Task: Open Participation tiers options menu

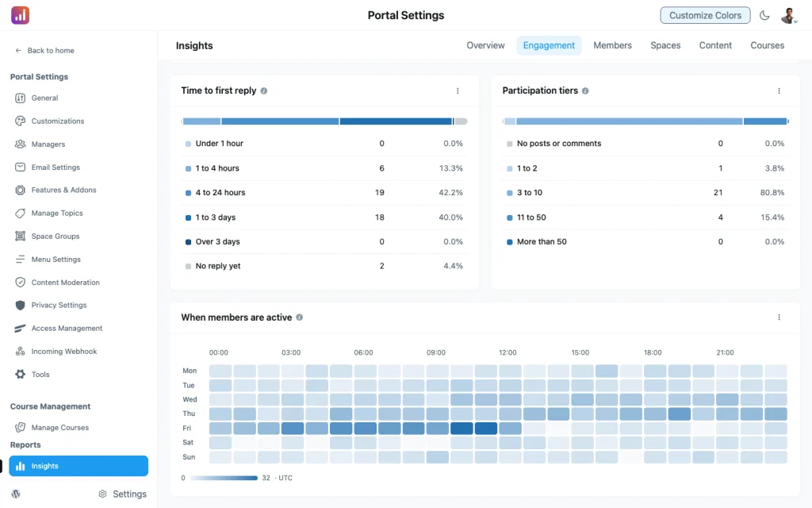Action: point(779,90)
